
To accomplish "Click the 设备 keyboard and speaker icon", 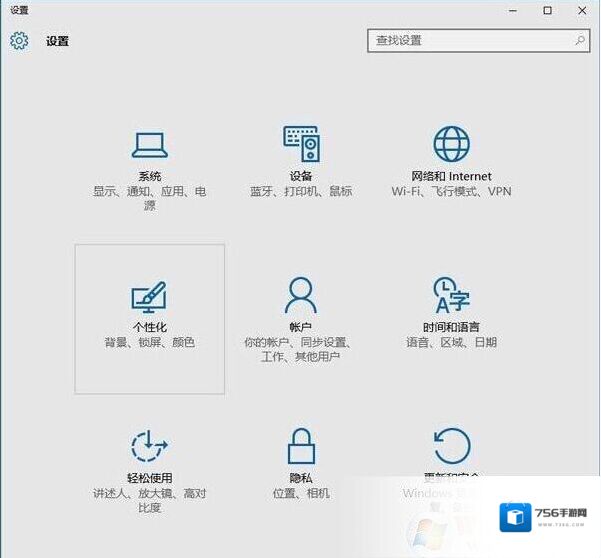I will [x=300, y=145].
